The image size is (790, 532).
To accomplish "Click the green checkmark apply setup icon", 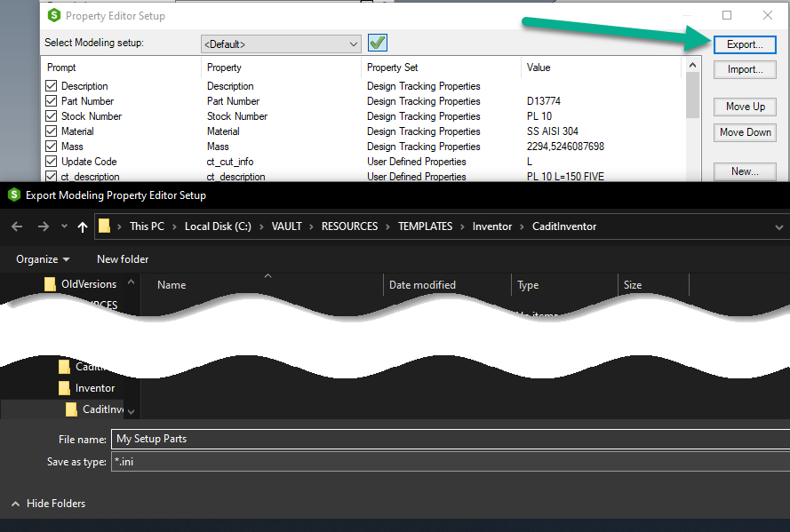I will [378, 43].
